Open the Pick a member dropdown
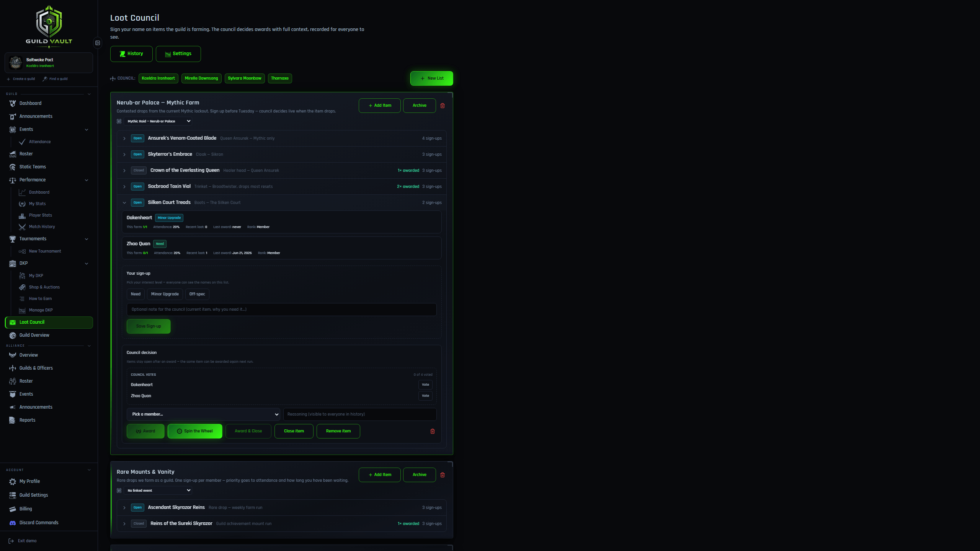Image resolution: width=980 pixels, height=551 pixels. pos(203,414)
